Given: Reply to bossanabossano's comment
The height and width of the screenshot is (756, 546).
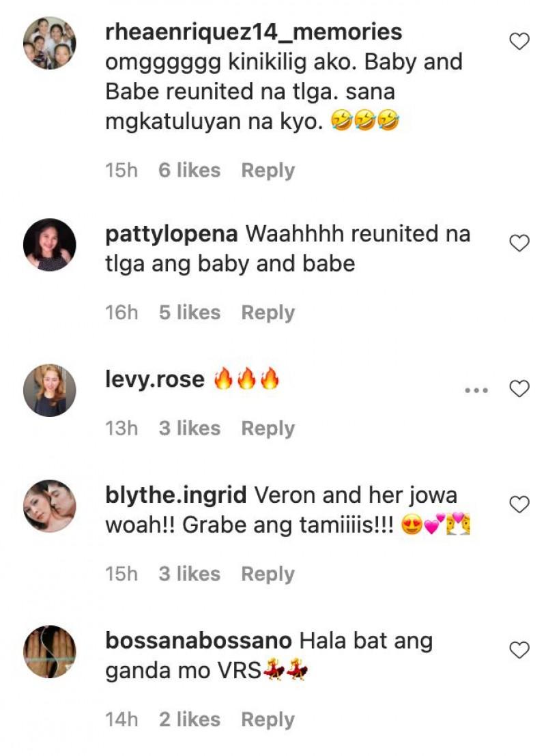Looking at the screenshot, I should 268,720.
